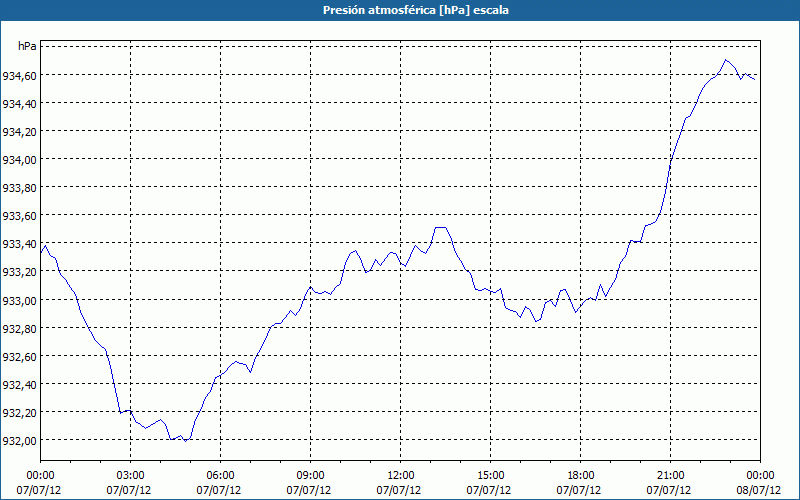Click the '934,60' pressure axis value

point(19,76)
